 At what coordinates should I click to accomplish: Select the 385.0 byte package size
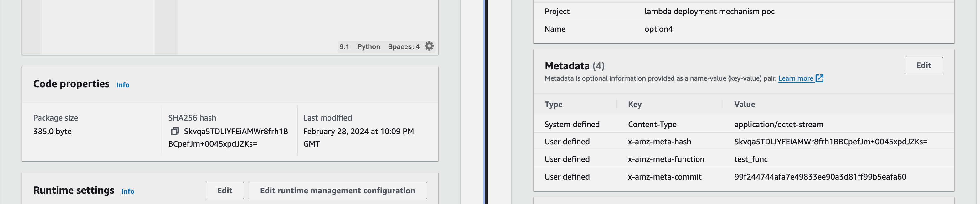coord(53,131)
